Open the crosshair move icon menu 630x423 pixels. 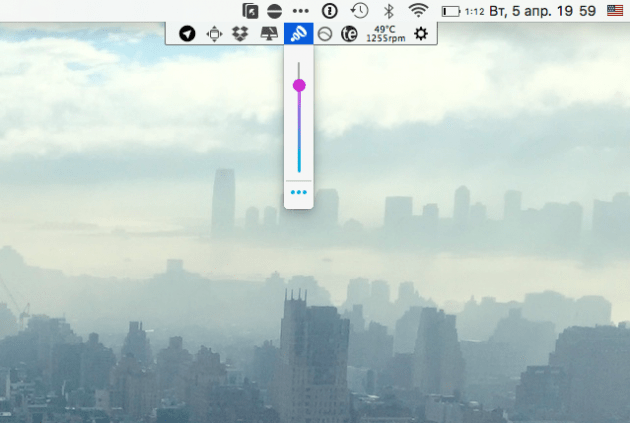(x=213, y=34)
